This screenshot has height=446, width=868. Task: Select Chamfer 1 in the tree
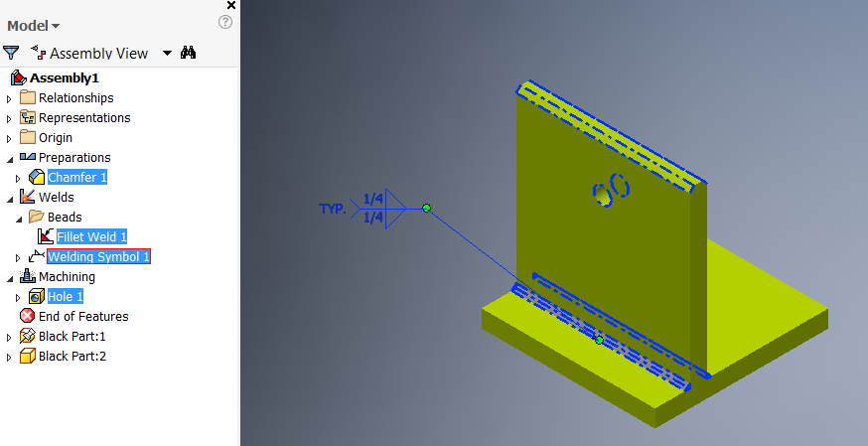77,177
